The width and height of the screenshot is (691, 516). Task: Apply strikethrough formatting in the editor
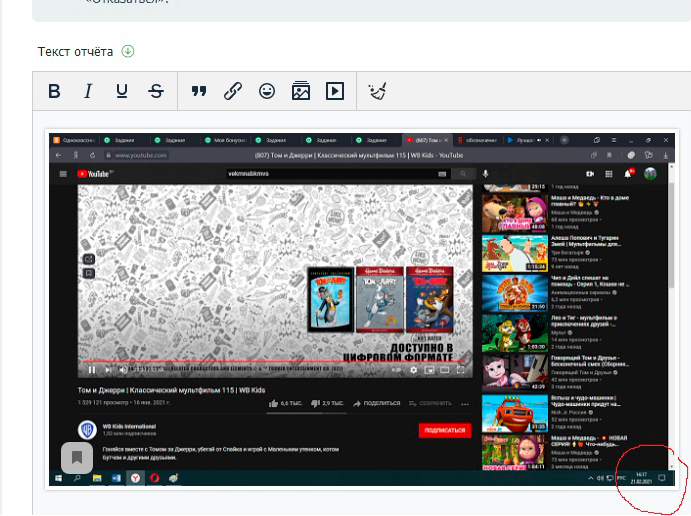(156, 91)
